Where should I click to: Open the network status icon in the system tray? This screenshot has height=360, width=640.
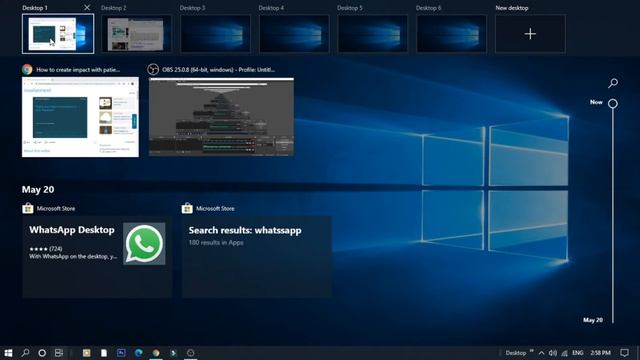tap(564, 353)
